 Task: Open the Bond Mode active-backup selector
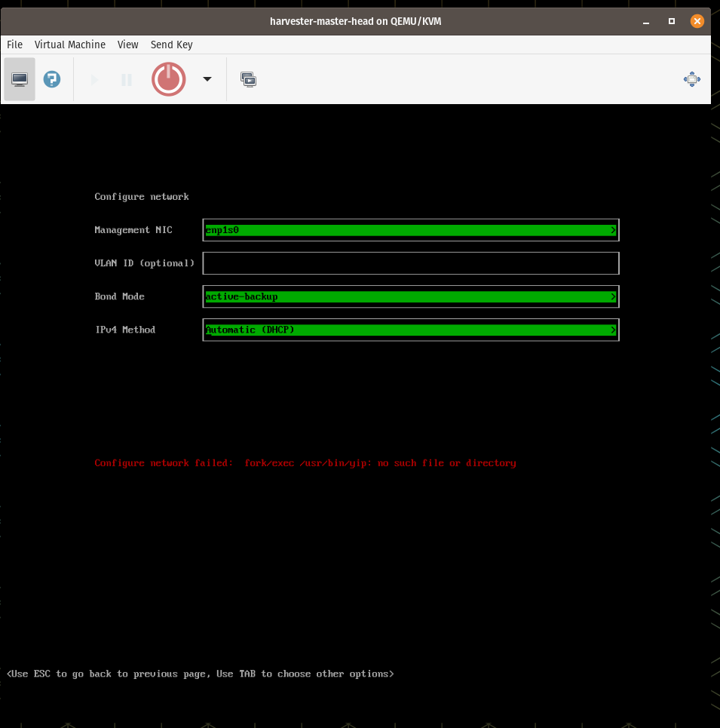point(411,296)
